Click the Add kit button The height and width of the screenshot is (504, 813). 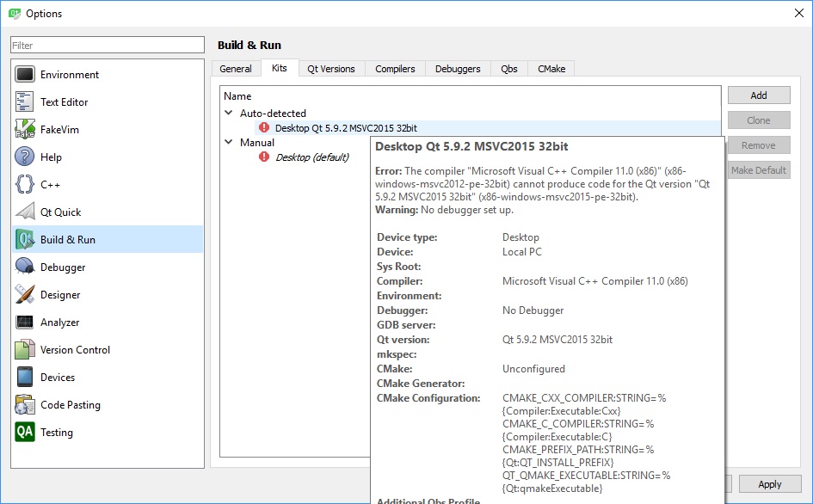click(x=759, y=95)
